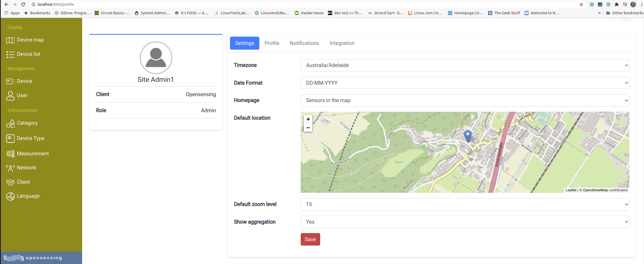Click the Client group icon in sidebar
The height and width of the screenshot is (264, 644).
[x=10, y=182]
